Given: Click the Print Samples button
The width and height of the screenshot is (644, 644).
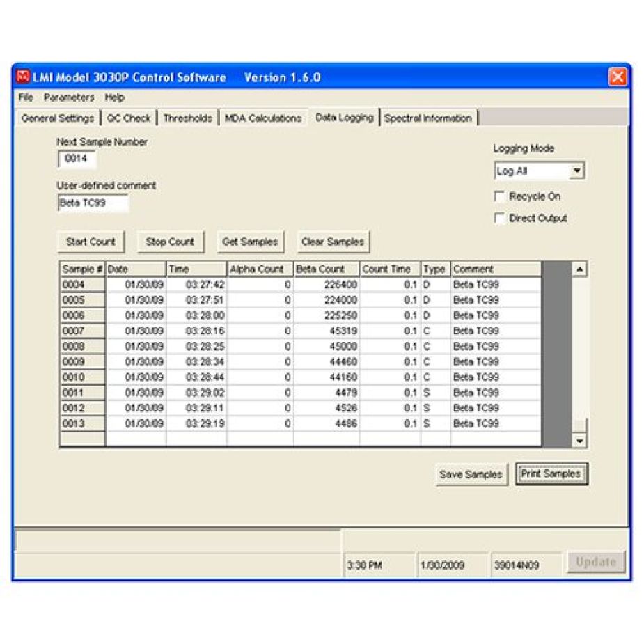Looking at the screenshot, I should 551,474.
